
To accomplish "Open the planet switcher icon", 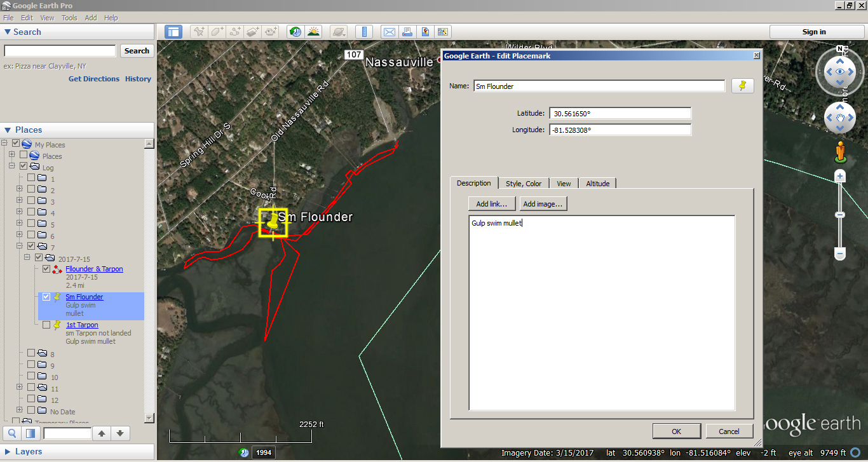I will point(339,32).
